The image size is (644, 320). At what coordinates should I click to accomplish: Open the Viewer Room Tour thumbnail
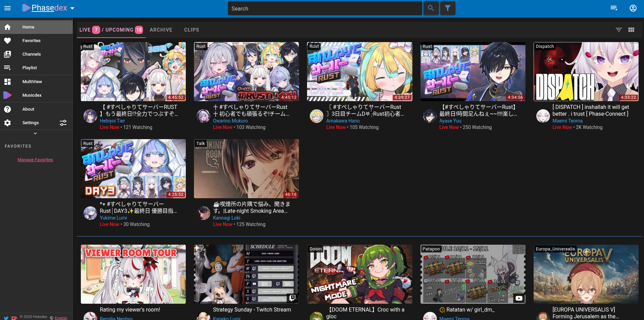pyautogui.click(x=133, y=274)
